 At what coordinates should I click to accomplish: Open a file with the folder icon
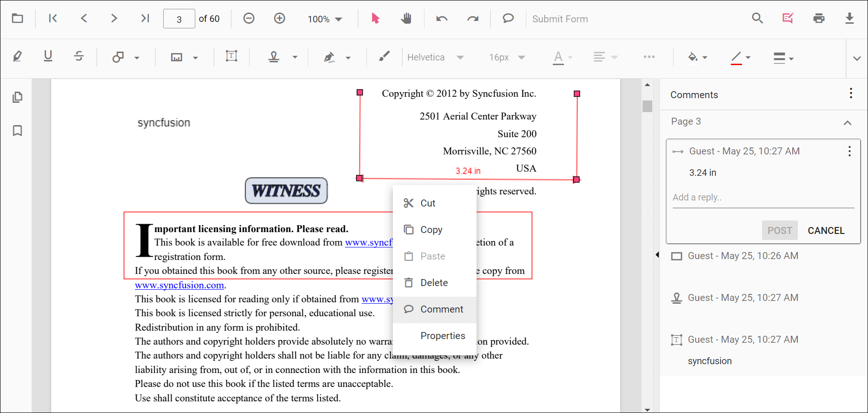[x=18, y=19]
